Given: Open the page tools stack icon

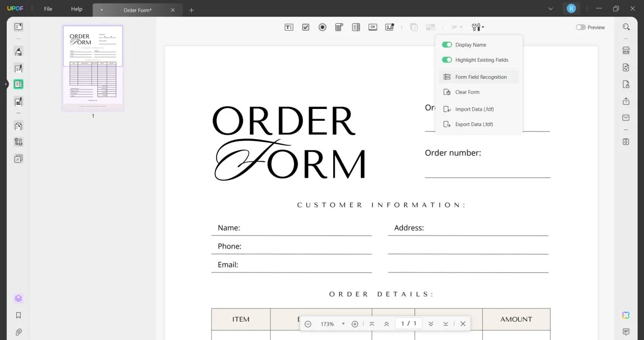Looking at the screenshot, I should [x=18, y=159].
